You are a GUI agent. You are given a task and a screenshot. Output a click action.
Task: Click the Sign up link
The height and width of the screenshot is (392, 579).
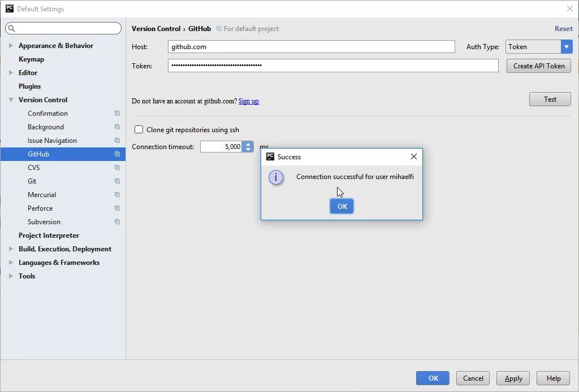coord(249,101)
